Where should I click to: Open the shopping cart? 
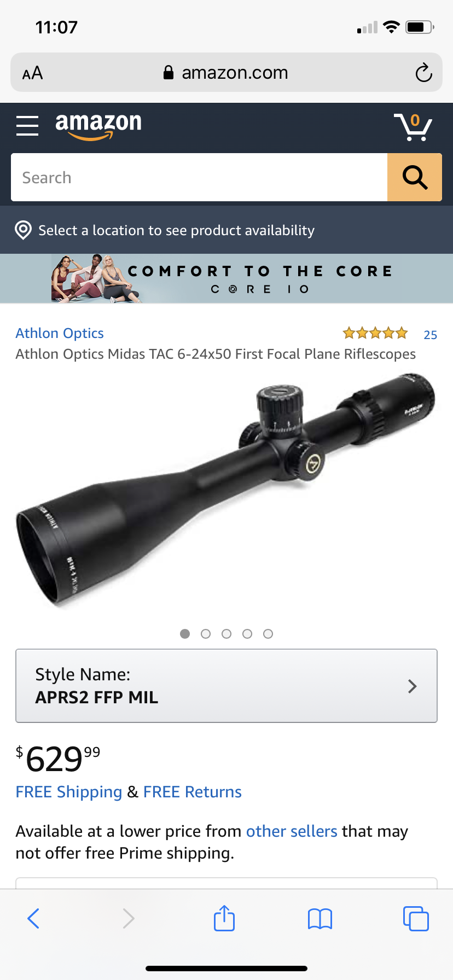click(413, 127)
